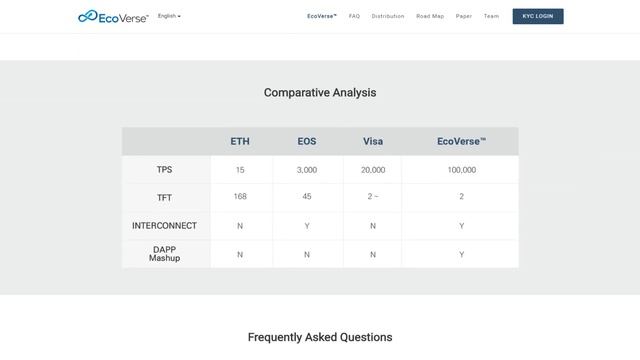Image resolution: width=640 pixels, height=360 pixels.
Task: Open the Distribution nav link
Action: (388, 16)
